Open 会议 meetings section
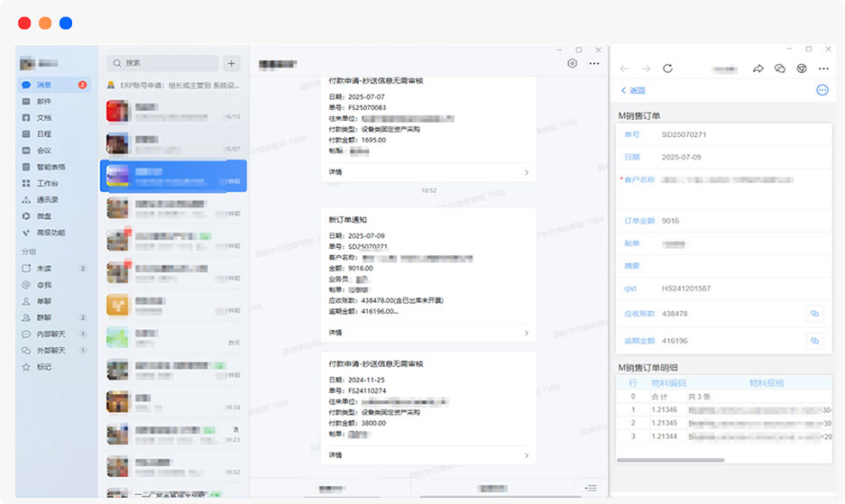Image resolution: width=845 pixels, height=504 pixels. 43,151
